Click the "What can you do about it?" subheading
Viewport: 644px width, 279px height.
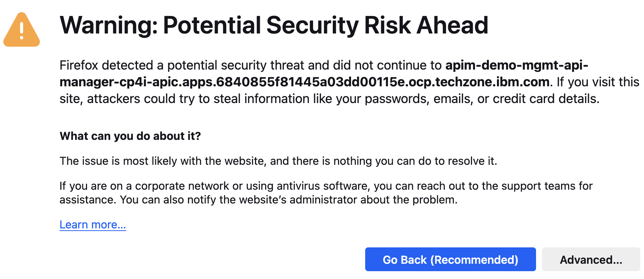point(130,136)
